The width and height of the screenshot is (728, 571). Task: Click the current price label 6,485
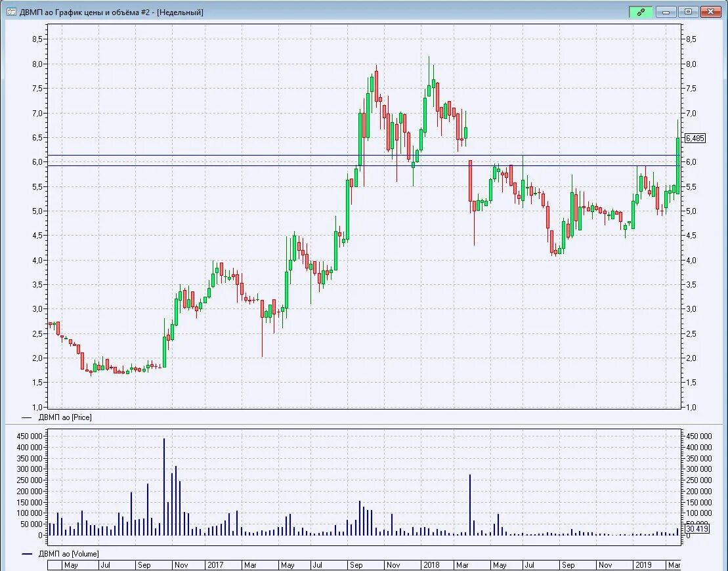[695, 138]
